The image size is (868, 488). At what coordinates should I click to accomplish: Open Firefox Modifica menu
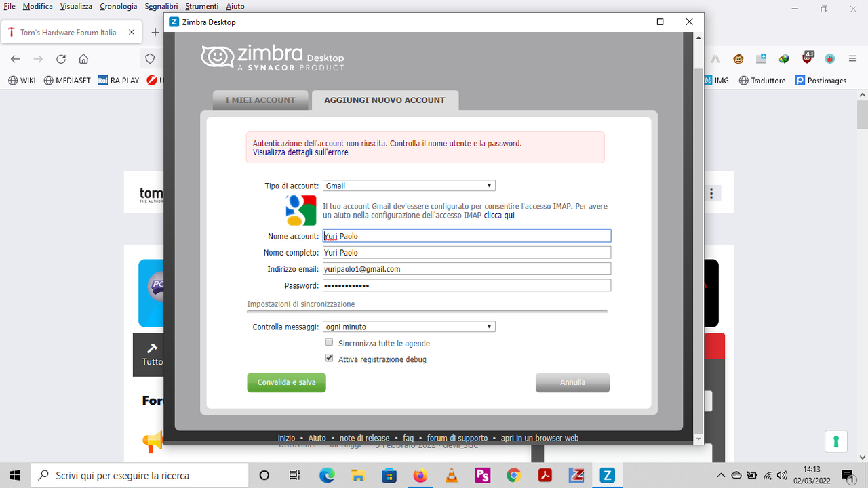pyautogui.click(x=38, y=6)
